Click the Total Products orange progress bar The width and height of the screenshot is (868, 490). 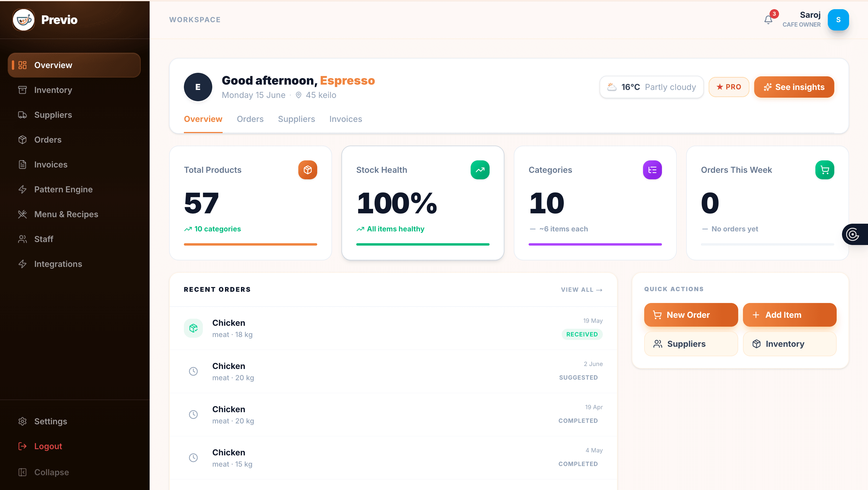point(250,244)
